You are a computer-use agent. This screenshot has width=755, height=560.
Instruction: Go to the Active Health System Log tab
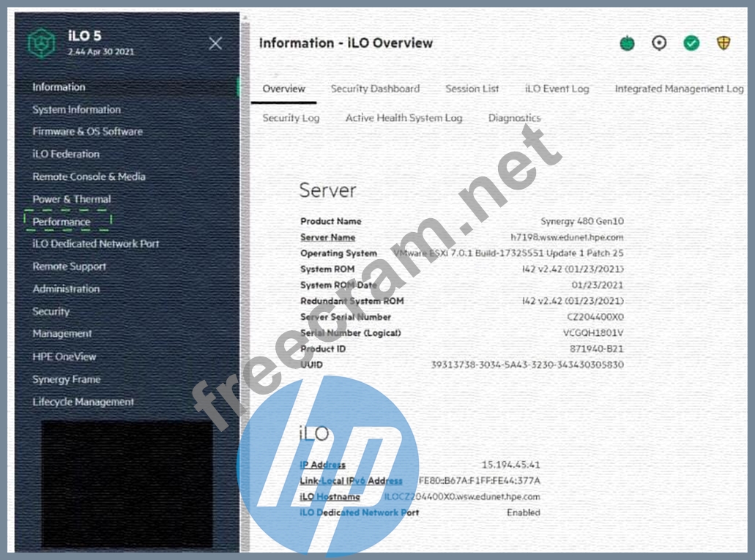point(403,118)
